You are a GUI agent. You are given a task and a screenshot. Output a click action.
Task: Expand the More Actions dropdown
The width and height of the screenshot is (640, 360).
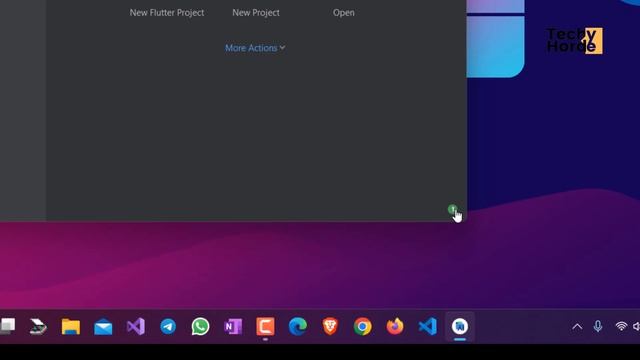255,48
